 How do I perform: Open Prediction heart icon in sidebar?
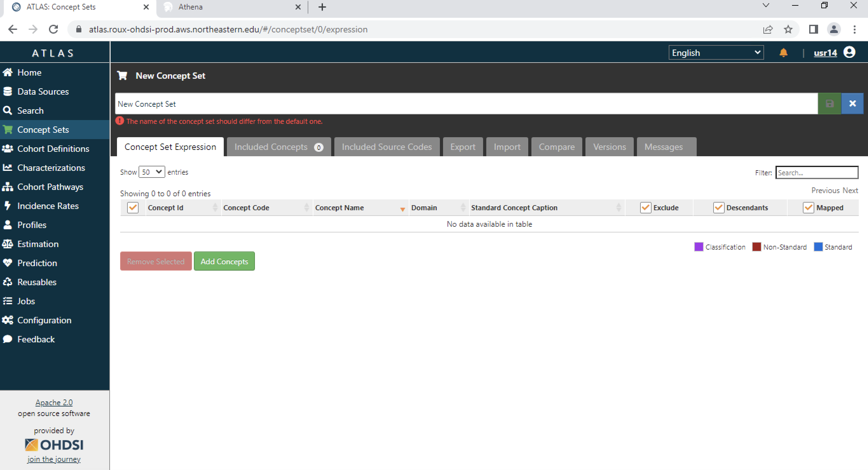(x=7, y=263)
